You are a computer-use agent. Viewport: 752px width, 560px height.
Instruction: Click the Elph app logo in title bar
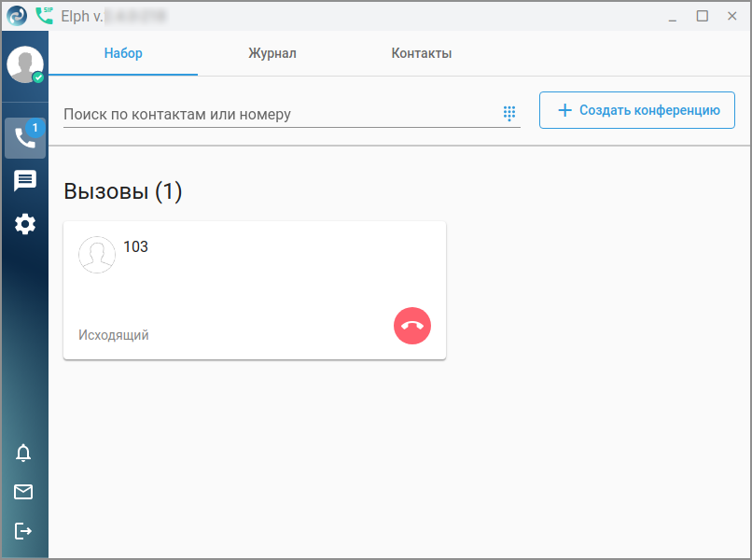click(17, 16)
